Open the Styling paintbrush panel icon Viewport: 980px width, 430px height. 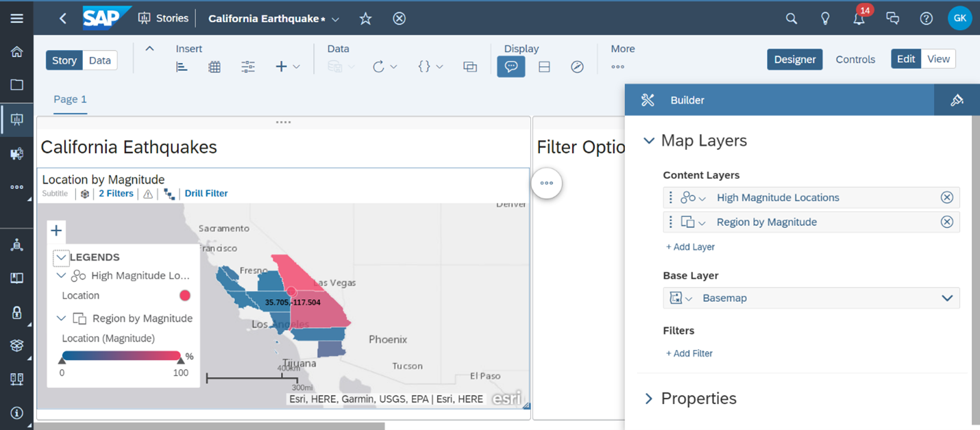[x=957, y=100]
